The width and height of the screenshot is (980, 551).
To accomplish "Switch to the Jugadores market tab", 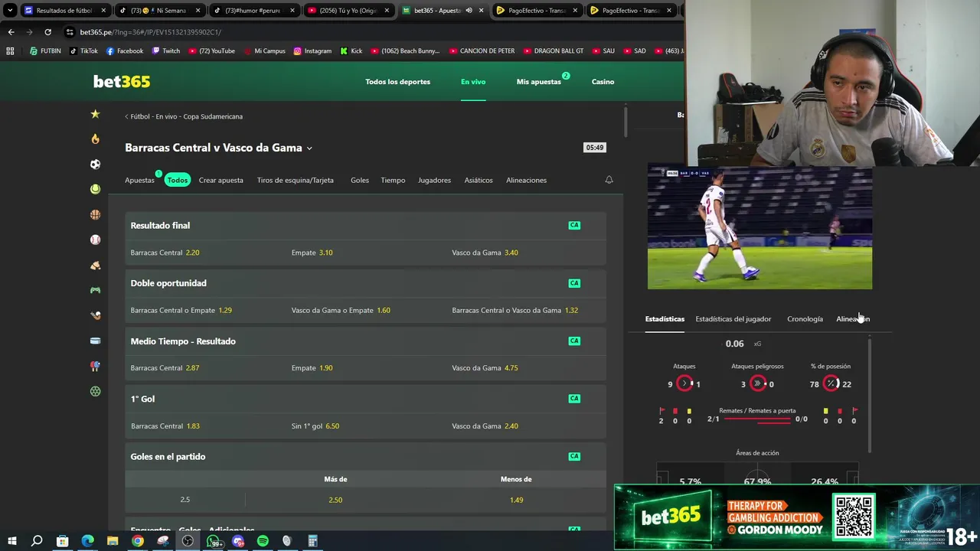I will [x=434, y=181].
